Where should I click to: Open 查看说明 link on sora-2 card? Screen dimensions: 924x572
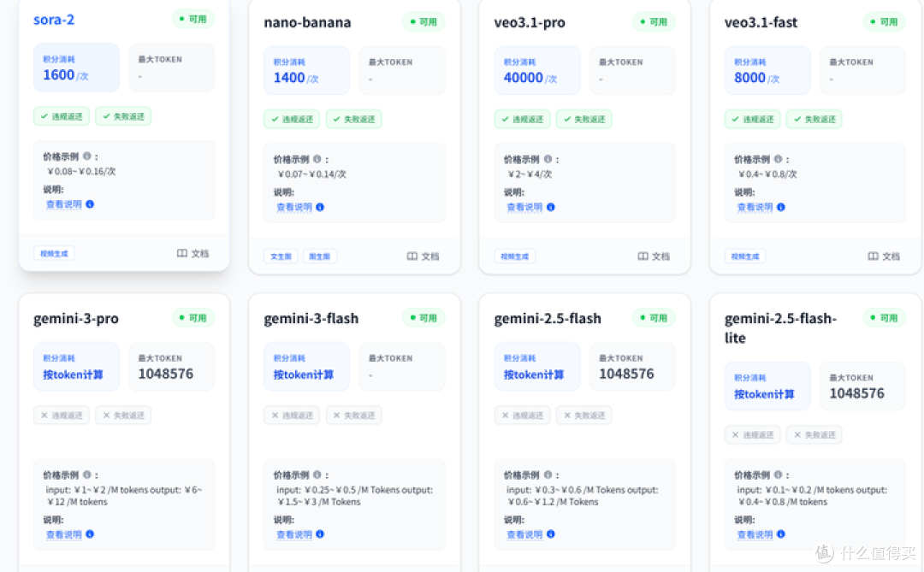click(x=63, y=204)
